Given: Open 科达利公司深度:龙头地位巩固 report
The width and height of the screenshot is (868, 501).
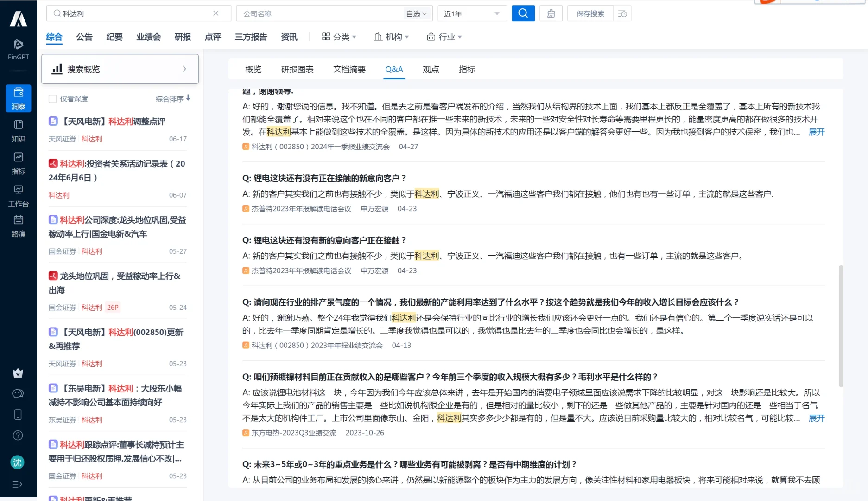Looking at the screenshot, I should point(118,227).
